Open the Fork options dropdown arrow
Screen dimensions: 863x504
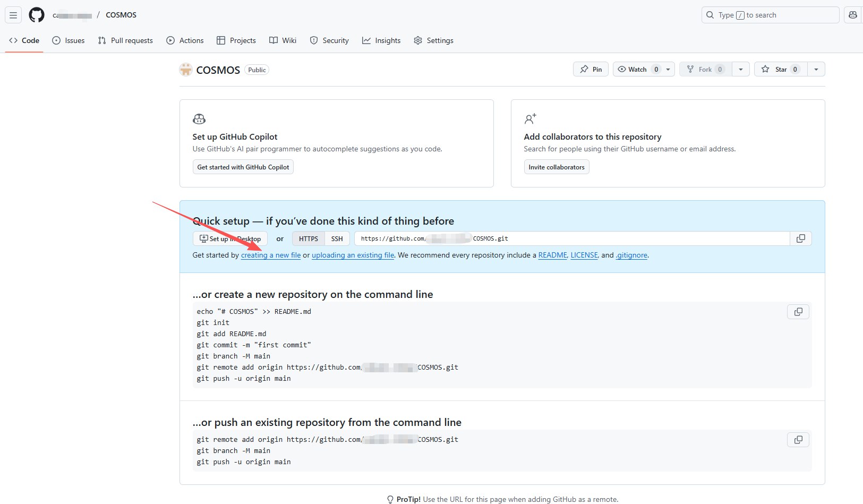(x=740, y=69)
